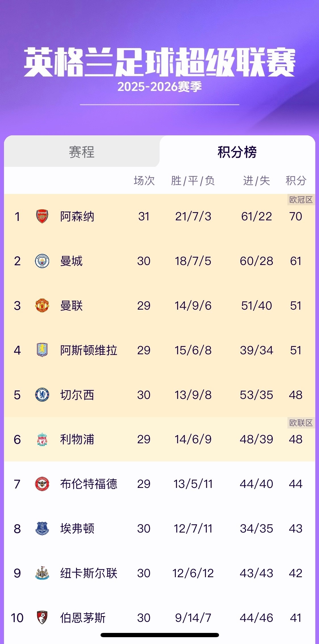Tap the 欧联区 zone label
319x644 pixels.
coord(301,423)
